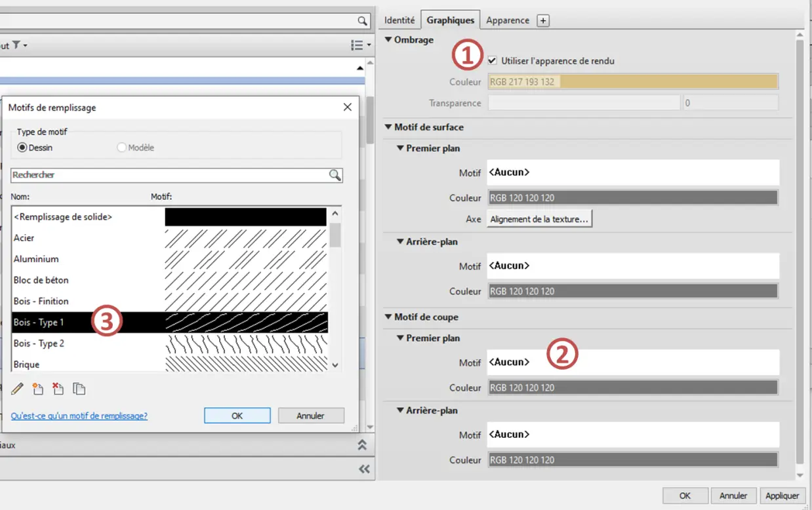Click the pattern list scroll-down arrow
812x510 pixels.
[335, 365]
